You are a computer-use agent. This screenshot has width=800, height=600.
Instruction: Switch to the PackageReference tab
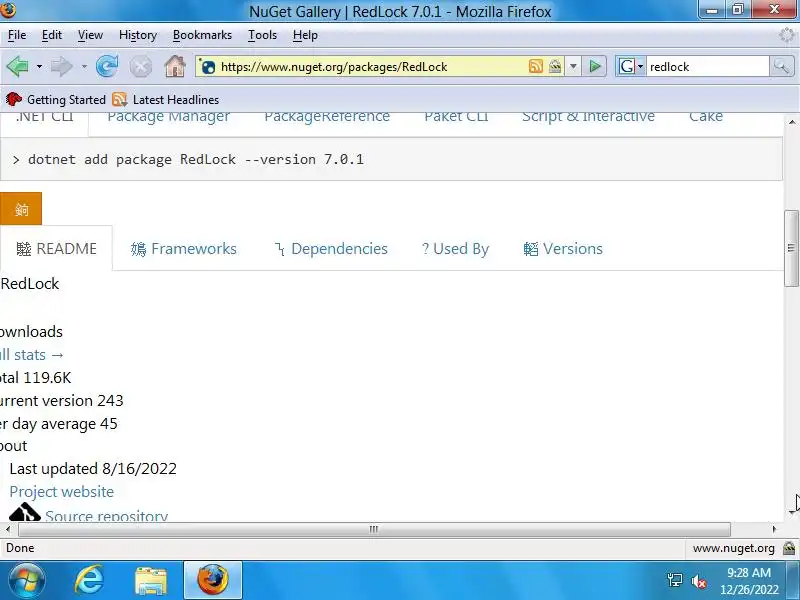tap(327, 117)
